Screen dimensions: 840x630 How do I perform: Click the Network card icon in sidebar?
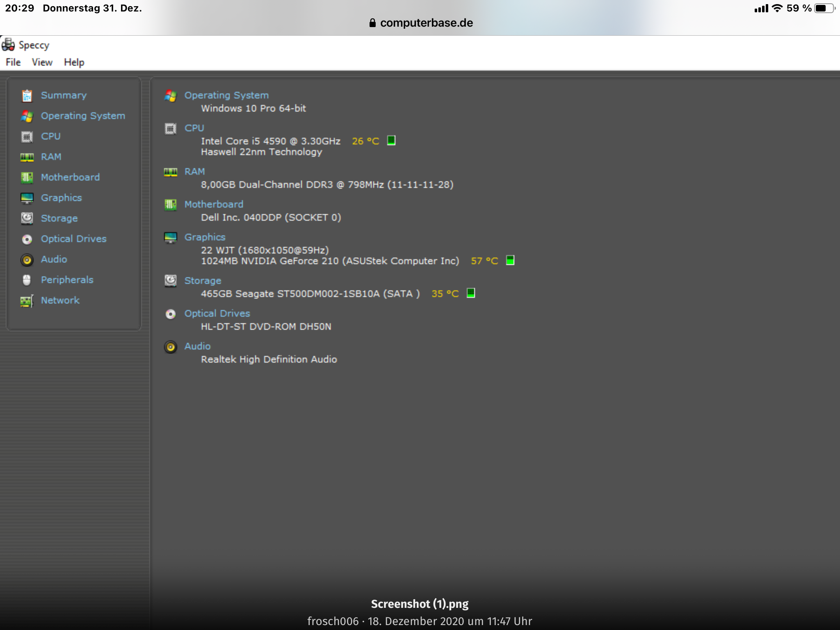pos(27,301)
